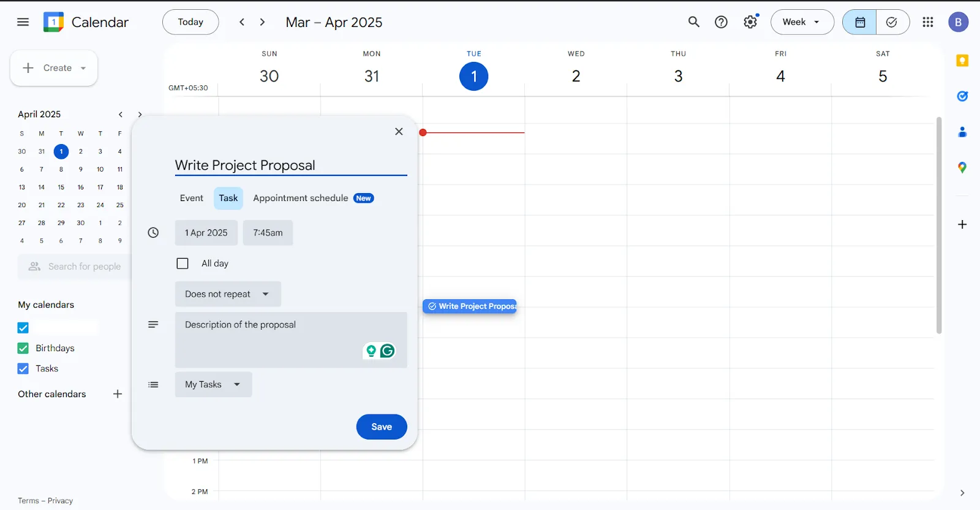The width and height of the screenshot is (980, 510).
Task: Click the description lines icon
Action: tap(153, 324)
